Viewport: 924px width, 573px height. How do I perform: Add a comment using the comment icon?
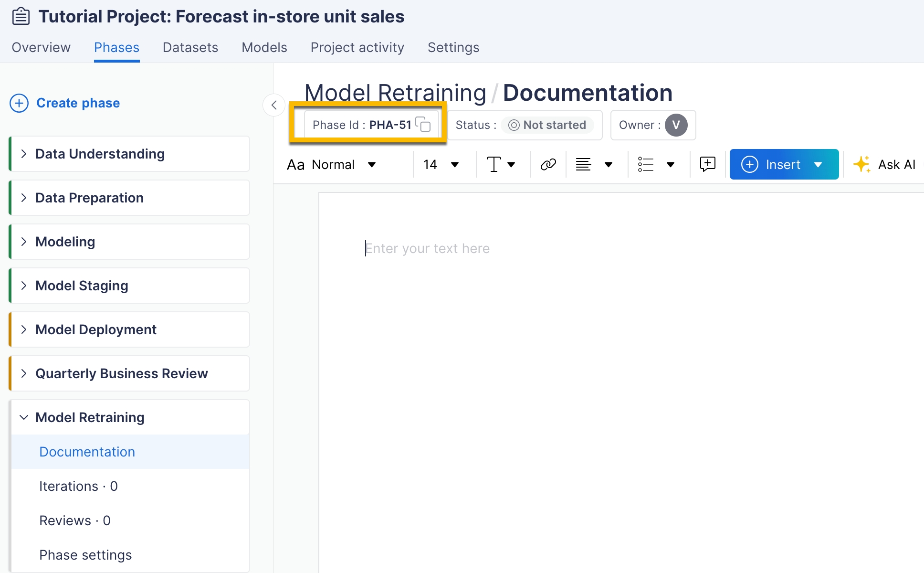707,164
